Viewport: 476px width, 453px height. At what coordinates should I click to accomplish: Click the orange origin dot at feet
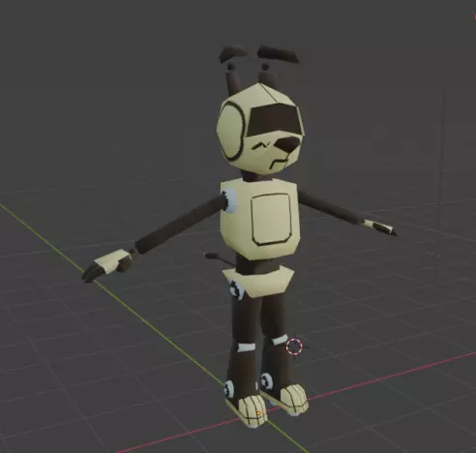pyautogui.click(x=259, y=412)
